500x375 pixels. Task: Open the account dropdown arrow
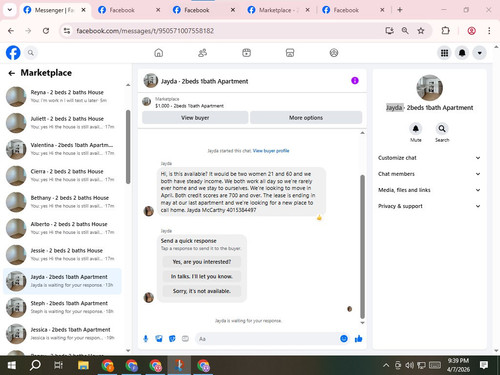[x=479, y=53]
